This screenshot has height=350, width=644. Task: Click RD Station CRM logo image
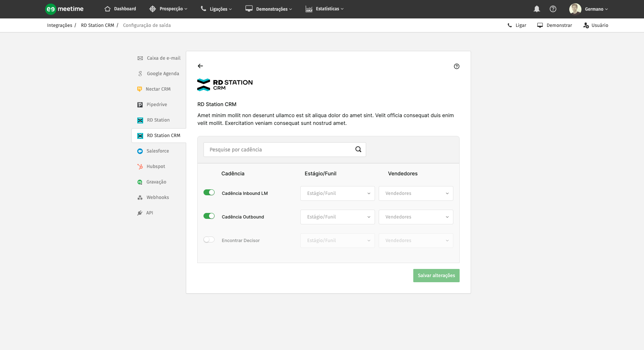click(225, 85)
